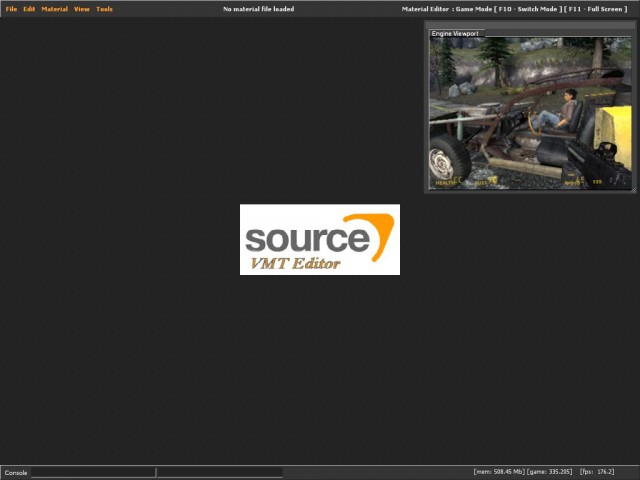The width and height of the screenshot is (640, 480).
Task: Click the 'Material Editor : Game Mode' label
Action: pos(447,9)
